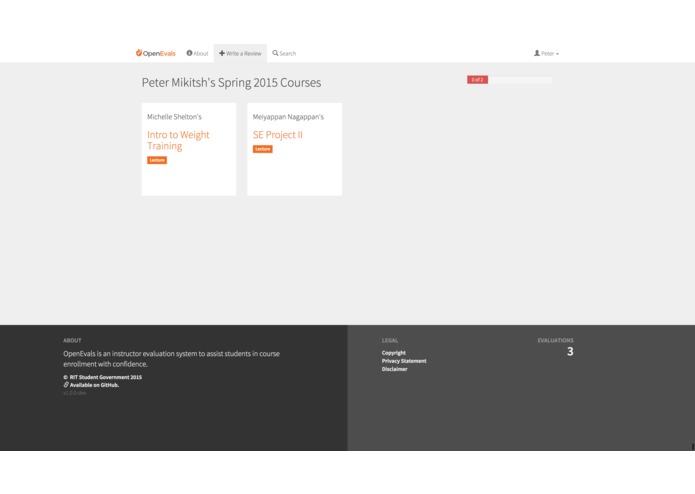Click the OpenEvals description paragraph in footer
The height and width of the screenshot is (494, 695).
coord(172,359)
